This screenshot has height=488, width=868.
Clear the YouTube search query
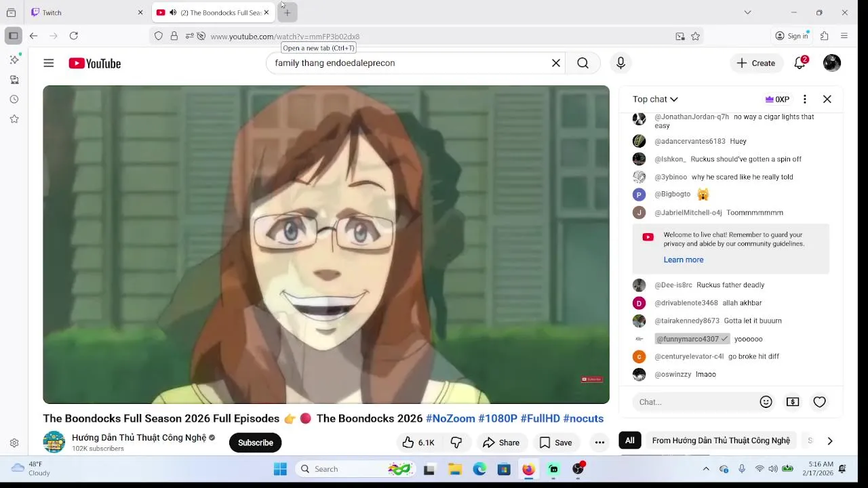556,63
